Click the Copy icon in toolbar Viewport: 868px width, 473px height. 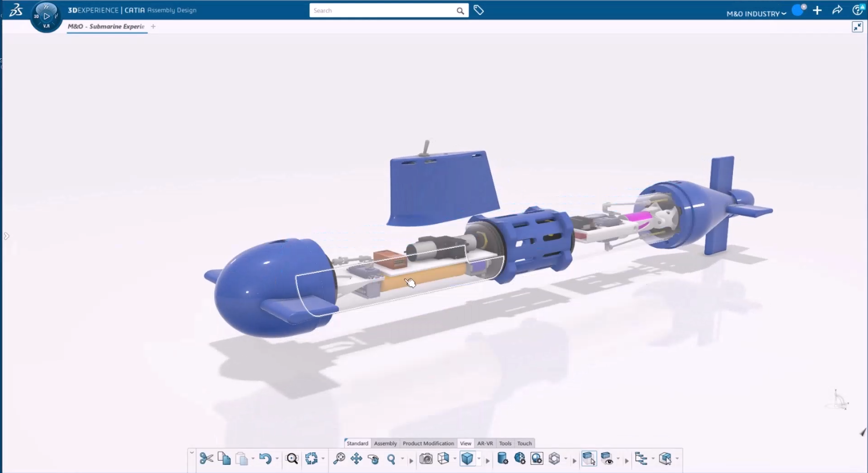tap(224, 459)
